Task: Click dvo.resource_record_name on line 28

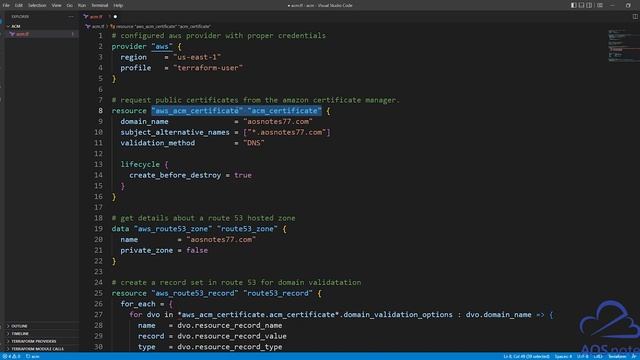Action: point(230,325)
